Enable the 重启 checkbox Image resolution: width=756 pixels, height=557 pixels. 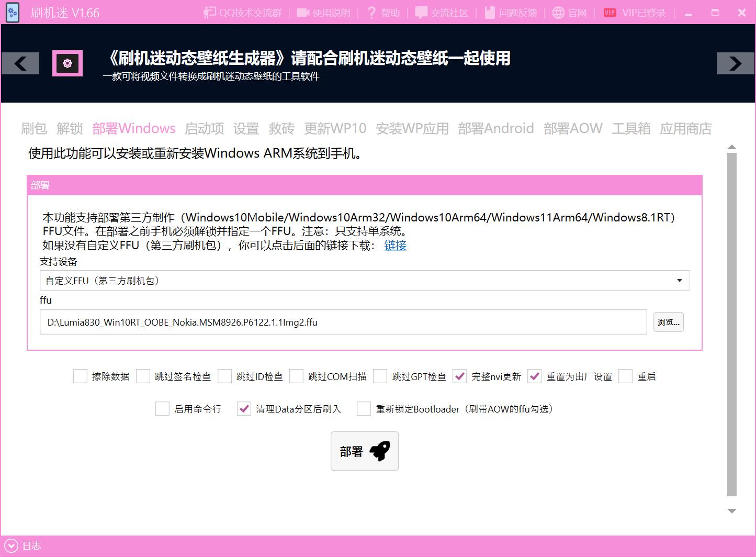(625, 376)
